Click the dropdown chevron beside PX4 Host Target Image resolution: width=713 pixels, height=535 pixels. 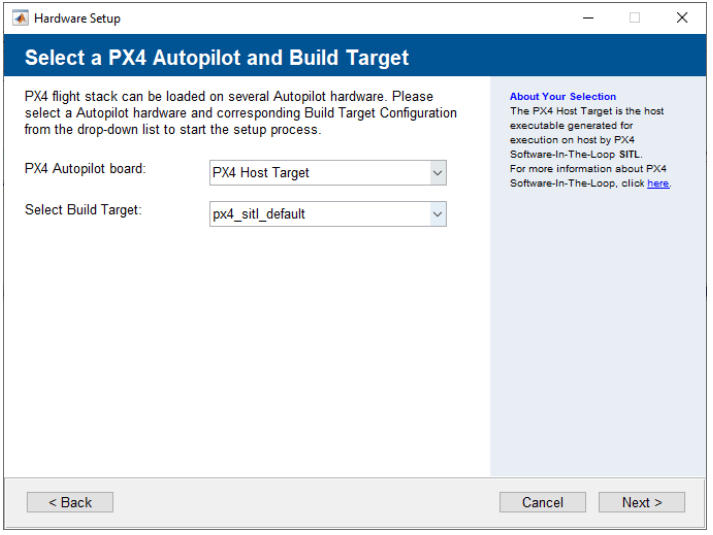[438, 173]
